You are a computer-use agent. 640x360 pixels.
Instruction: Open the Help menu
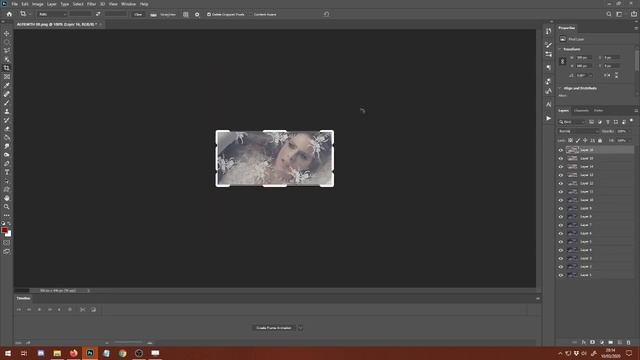point(144,4)
